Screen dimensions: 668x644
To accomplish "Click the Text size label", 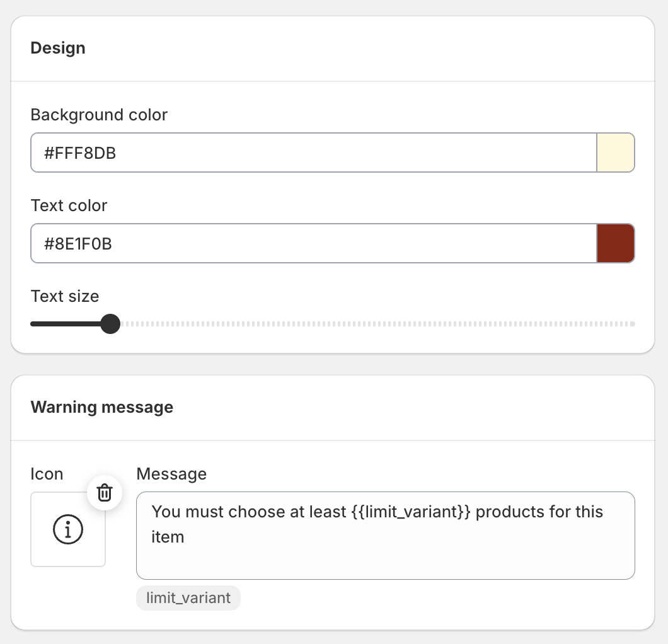I will point(65,296).
